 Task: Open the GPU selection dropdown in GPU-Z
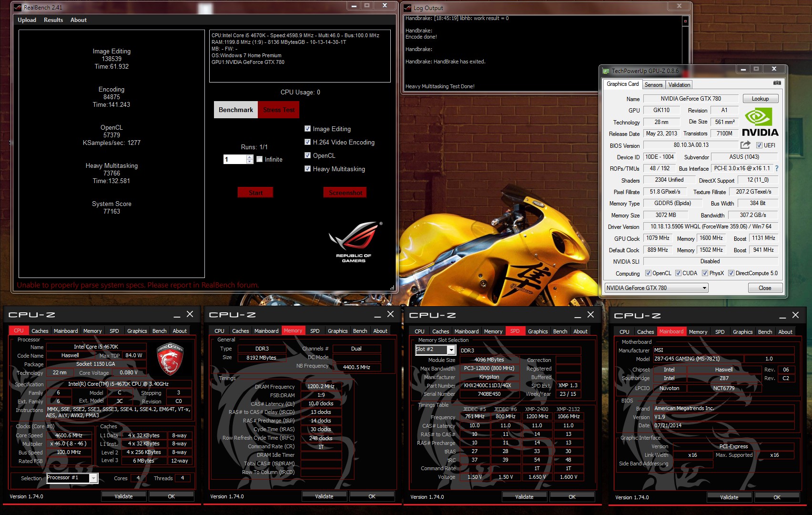pos(656,288)
